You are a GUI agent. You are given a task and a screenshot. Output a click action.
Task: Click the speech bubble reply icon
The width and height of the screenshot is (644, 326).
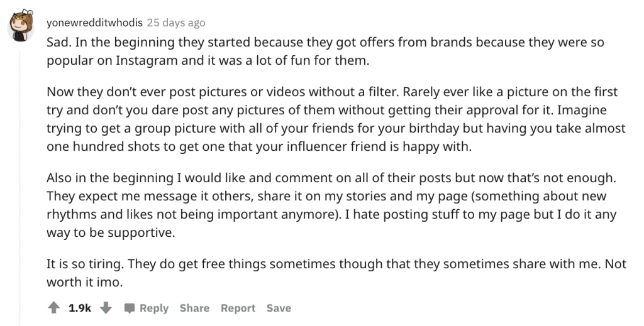tap(130, 308)
